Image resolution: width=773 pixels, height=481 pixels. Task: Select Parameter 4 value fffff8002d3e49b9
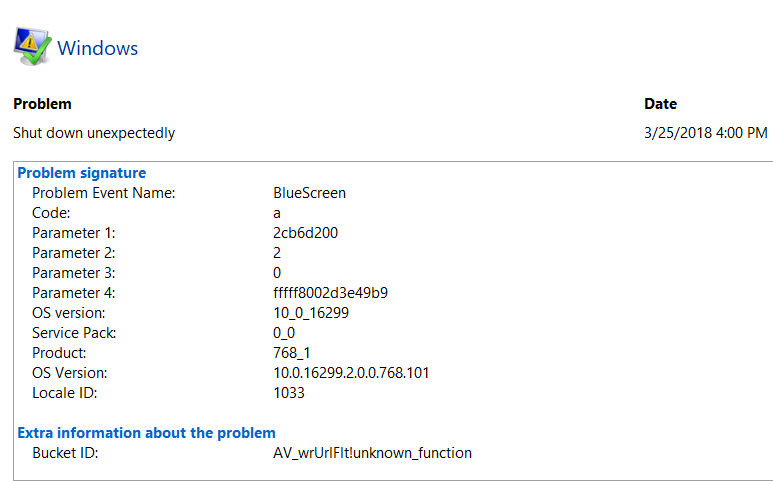click(330, 293)
